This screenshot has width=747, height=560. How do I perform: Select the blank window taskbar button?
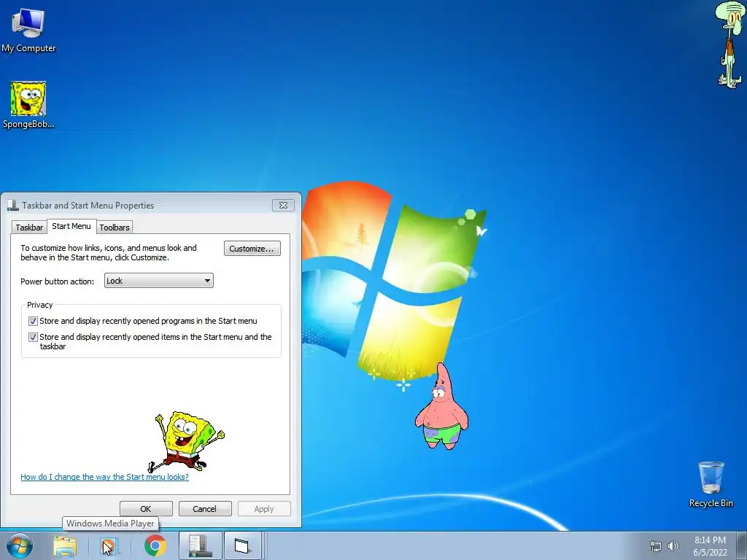(x=242, y=545)
